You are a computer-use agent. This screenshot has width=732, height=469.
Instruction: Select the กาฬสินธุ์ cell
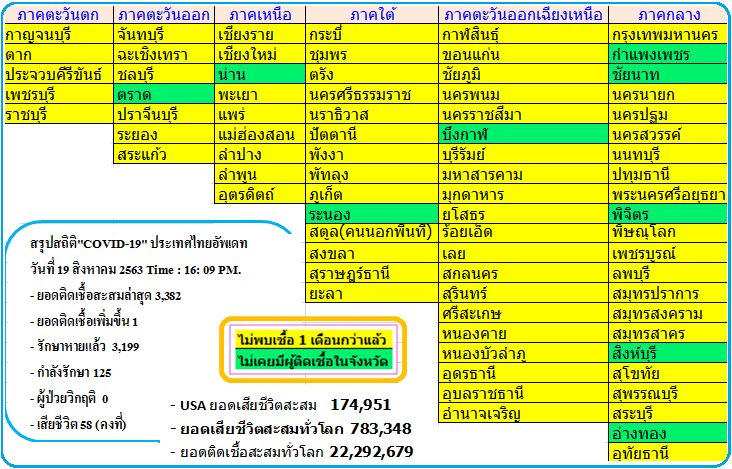523,34
